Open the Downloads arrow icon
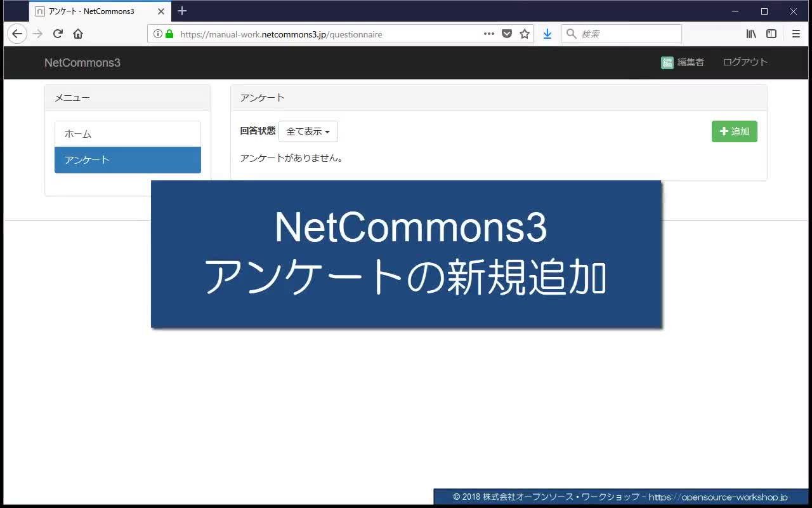This screenshot has width=812, height=508. 547,34
